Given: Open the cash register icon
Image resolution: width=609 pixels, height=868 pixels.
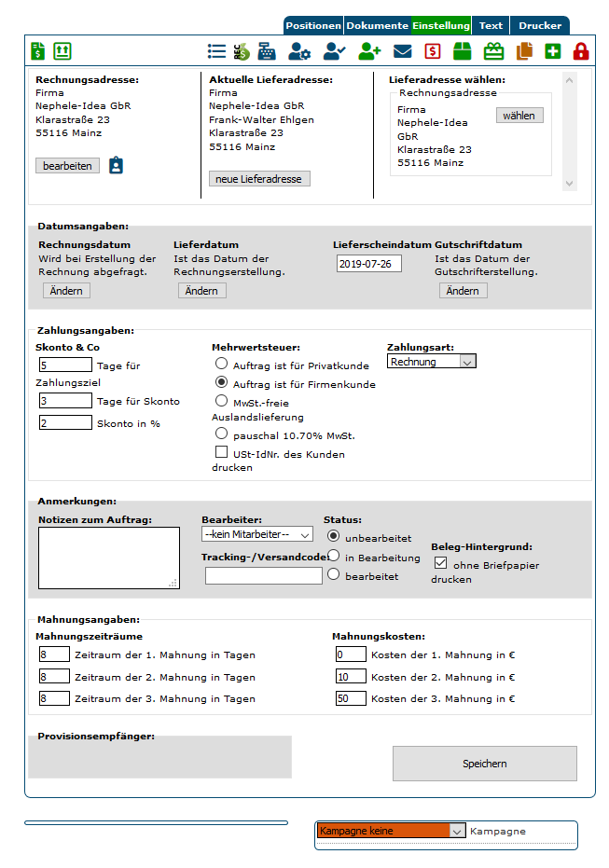Looking at the screenshot, I should 267,51.
